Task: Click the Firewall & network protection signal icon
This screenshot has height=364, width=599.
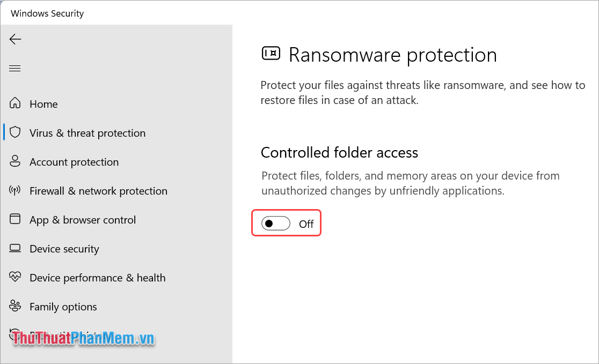Action: click(16, 190)
